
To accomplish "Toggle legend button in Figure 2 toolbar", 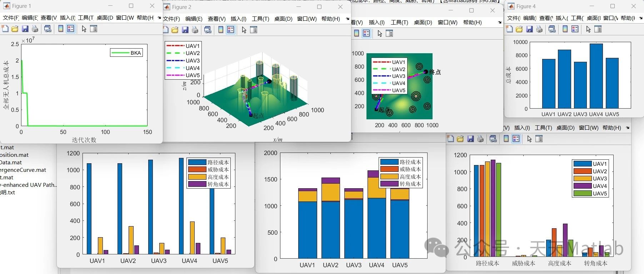I will tap(231, 30).
